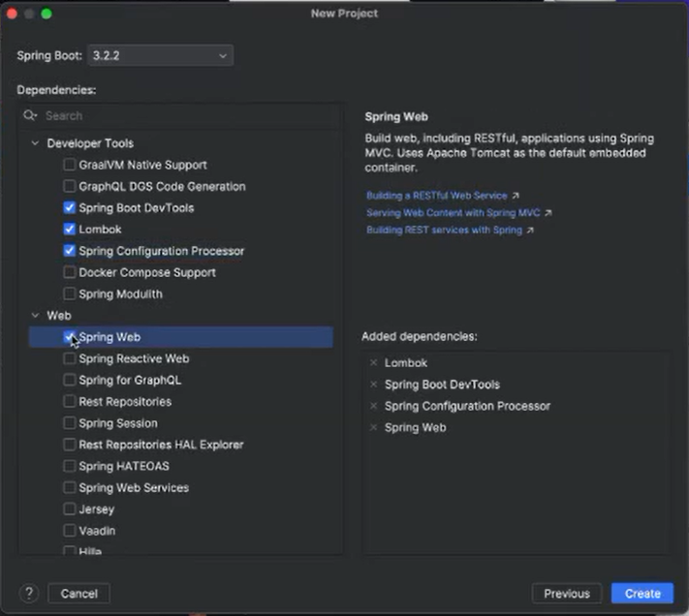Open Building REST services with Spring link
Screen dimensions: 689x616
coord(444,231)
